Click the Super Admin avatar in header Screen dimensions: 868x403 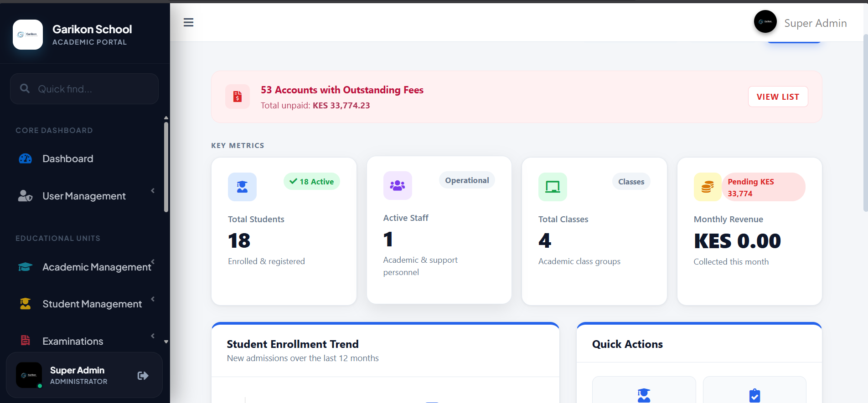pos(765,22)
